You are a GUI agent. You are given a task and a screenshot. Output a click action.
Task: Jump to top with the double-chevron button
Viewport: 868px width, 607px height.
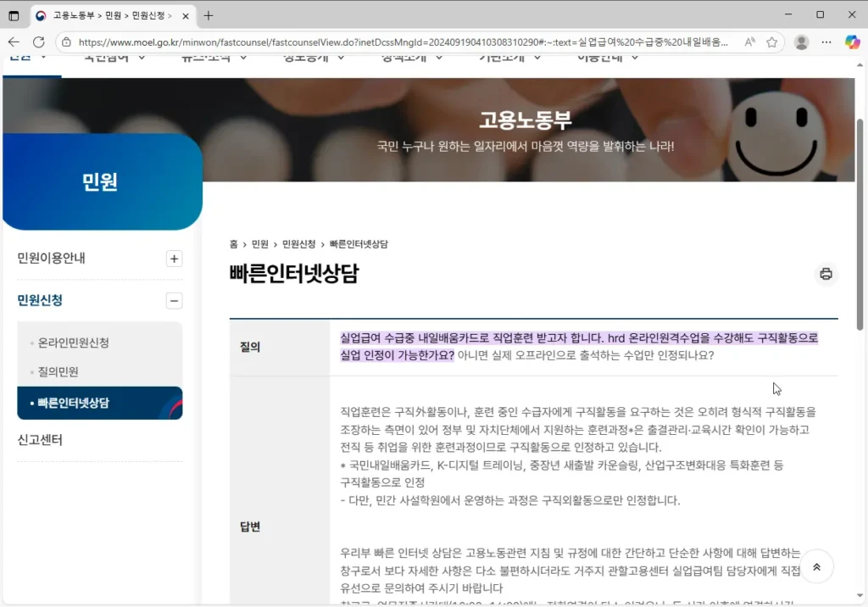coord(816,567)
